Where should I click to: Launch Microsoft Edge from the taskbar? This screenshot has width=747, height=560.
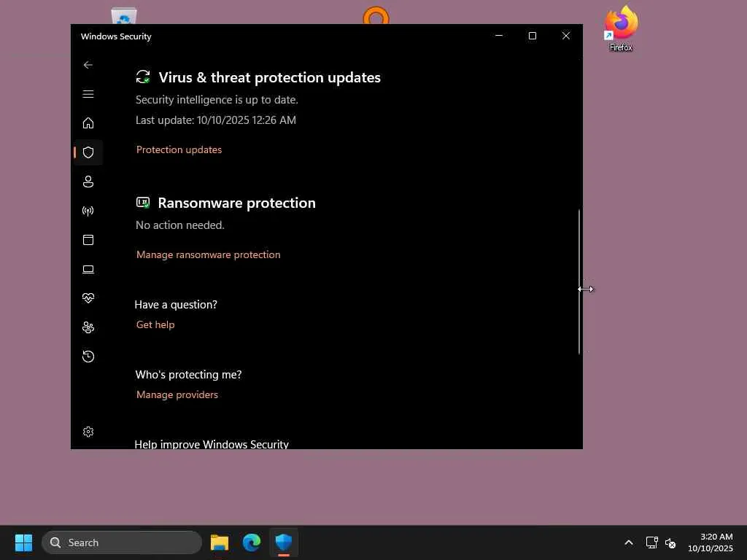(x=252, y=542)
